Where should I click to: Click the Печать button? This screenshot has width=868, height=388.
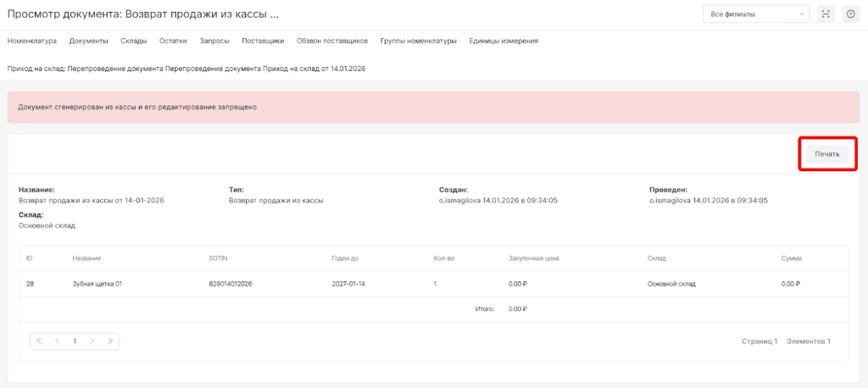826,154
